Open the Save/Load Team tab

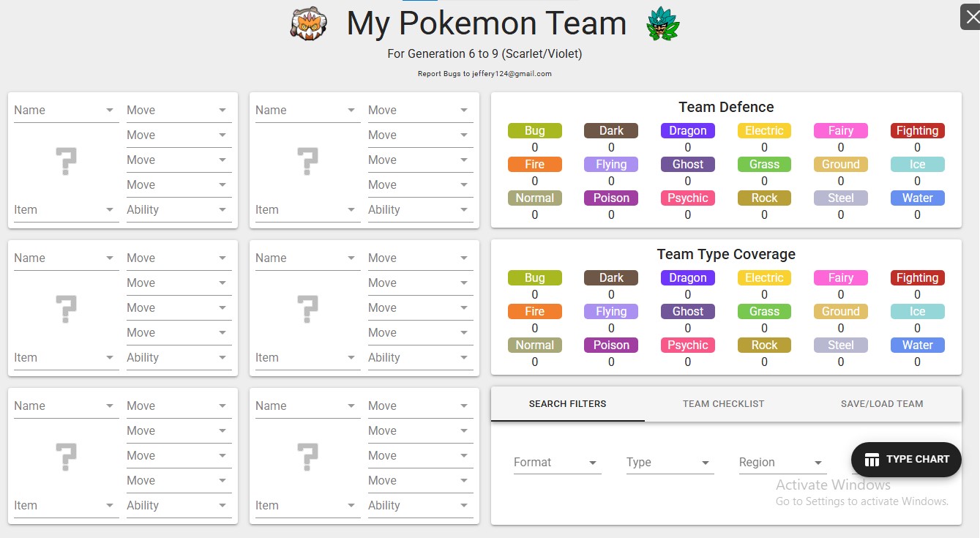pos(882,404)
